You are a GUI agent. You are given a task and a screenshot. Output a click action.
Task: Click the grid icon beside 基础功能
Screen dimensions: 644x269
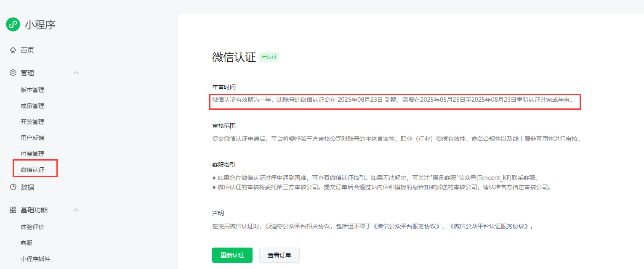tap(13, 210)
